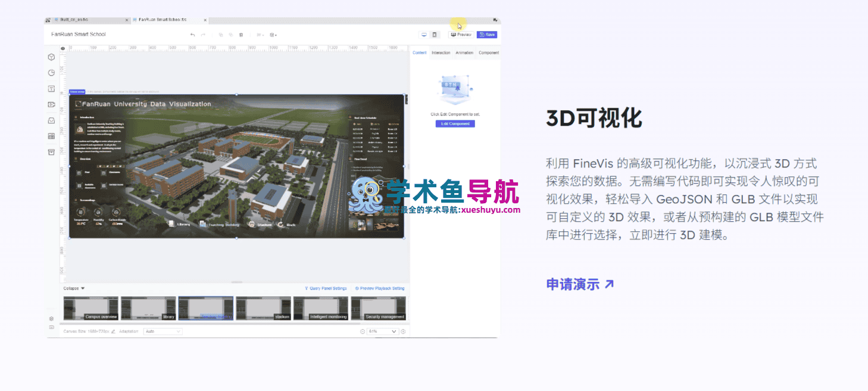Image resolution: width=868 pixels, height=391 pixels.
Task: Open the 3D model cube component icon
Action: pos(51,57)
